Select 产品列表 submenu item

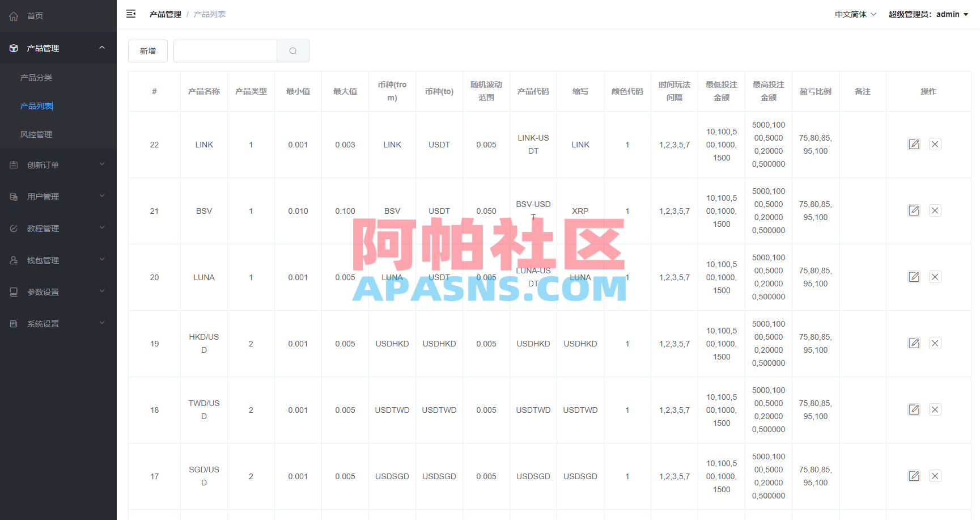pos(36,106)
